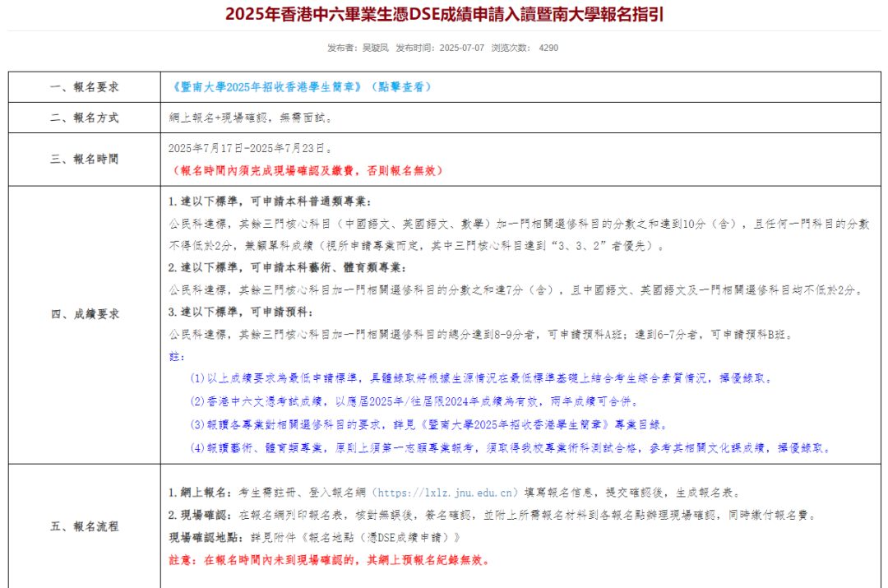Click the line starting 不得低於2分
The height and width of the screenshot is (588, 888).
click(417, 246)
